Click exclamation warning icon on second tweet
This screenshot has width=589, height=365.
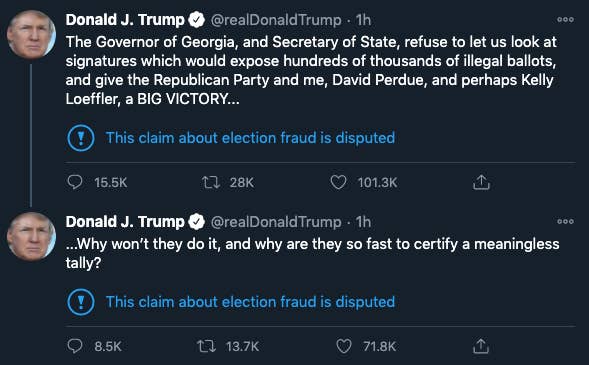pyautogui.click(x=81, y=302)
